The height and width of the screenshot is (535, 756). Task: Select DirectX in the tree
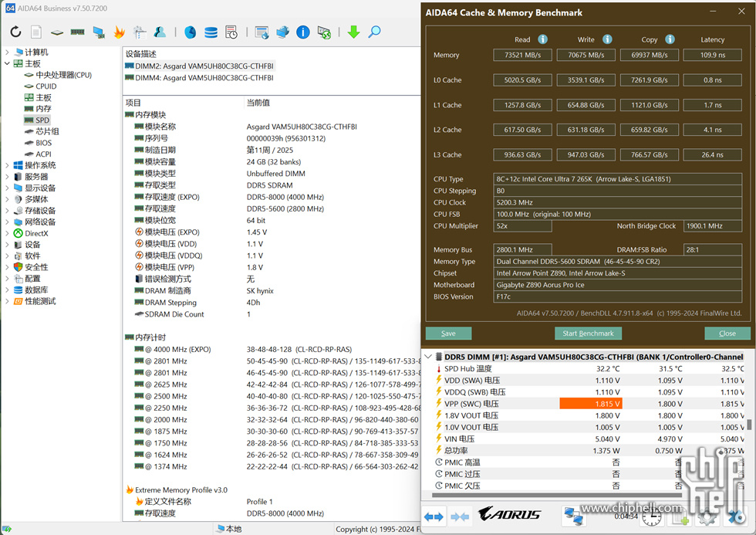(x=36, y=233)
